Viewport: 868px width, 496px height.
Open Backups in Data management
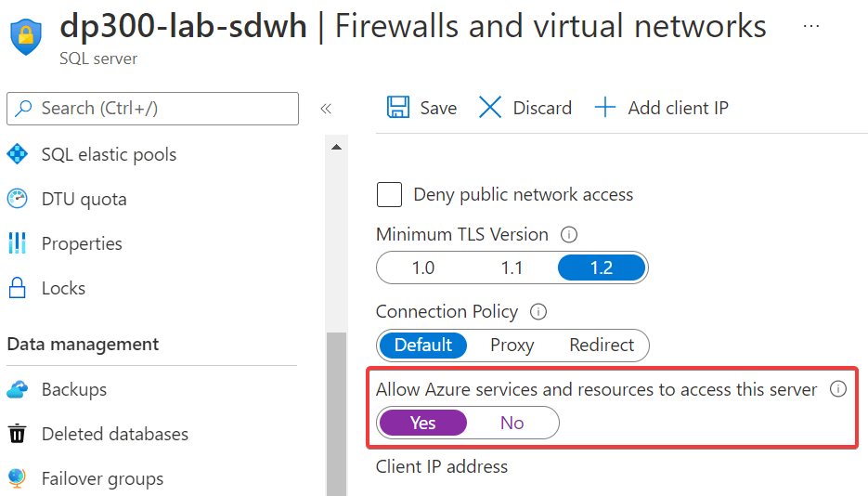pos(74,389)
